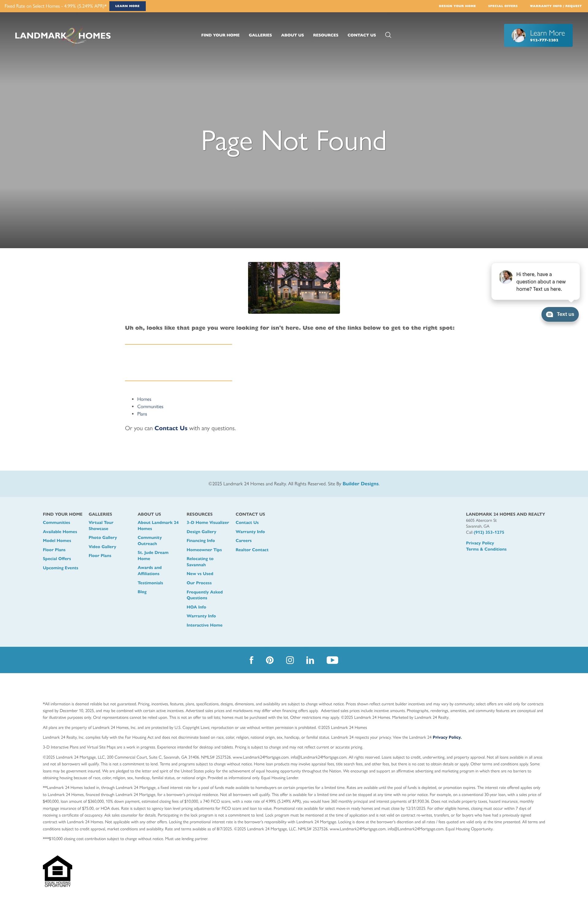Open the Facebook social icon
588x921 pixels.
click(x=251, y=660)
